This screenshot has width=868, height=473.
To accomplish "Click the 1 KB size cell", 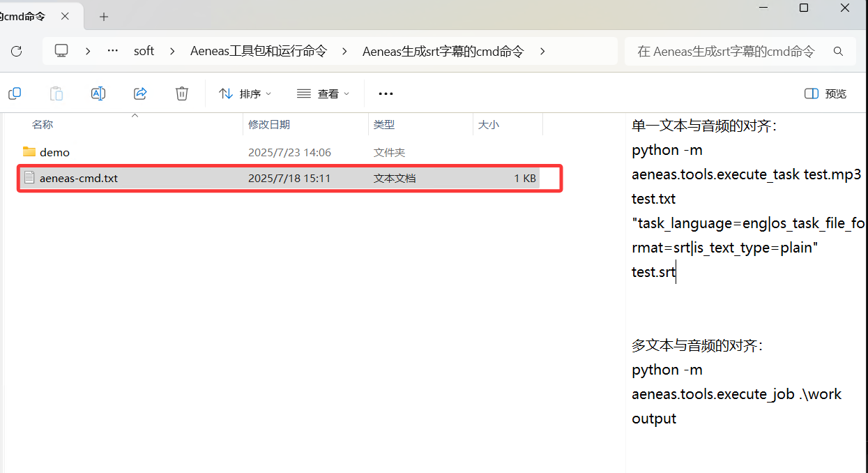I will (x=525, y=178).
